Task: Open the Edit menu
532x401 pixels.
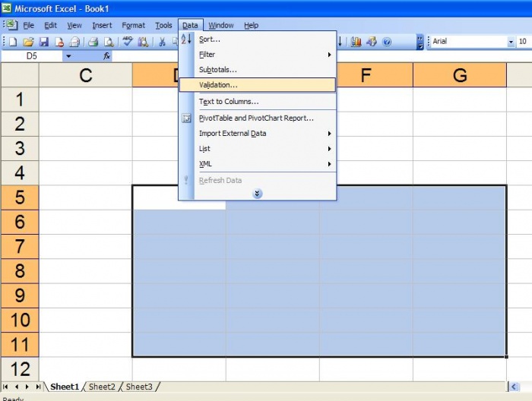Action: [51, 25]
